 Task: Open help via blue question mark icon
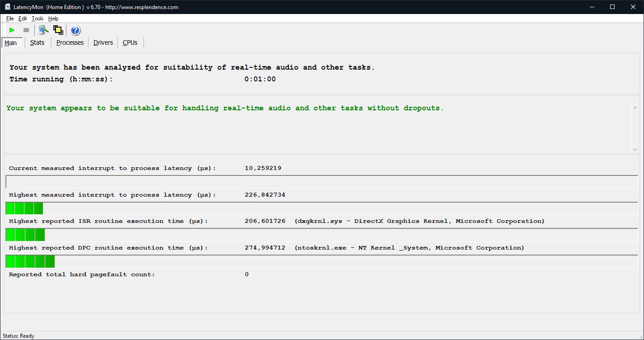click(75, 30)
